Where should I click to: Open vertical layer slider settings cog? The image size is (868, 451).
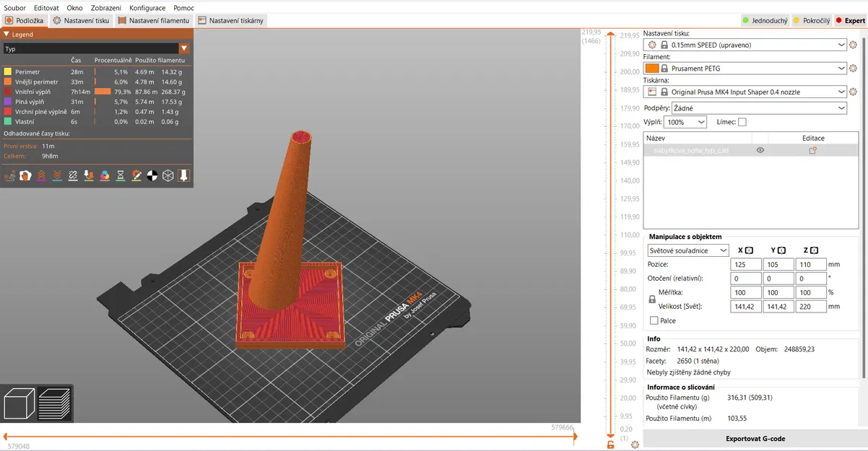[x=634, y=445]
